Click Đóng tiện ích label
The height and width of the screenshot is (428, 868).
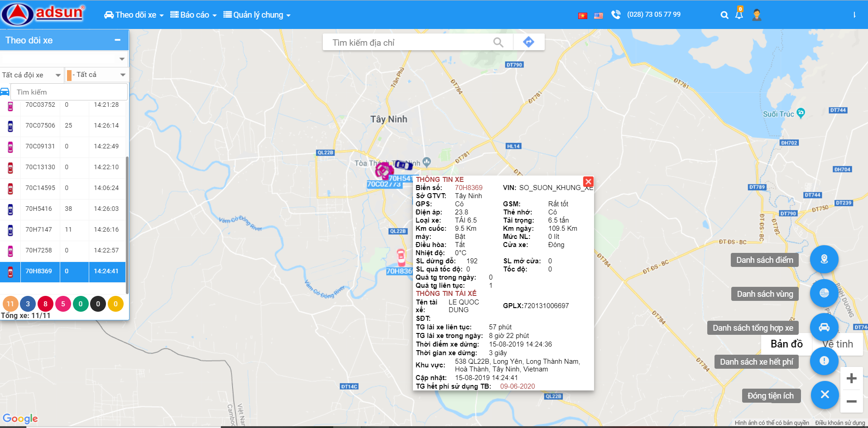(x=771, y=396)
